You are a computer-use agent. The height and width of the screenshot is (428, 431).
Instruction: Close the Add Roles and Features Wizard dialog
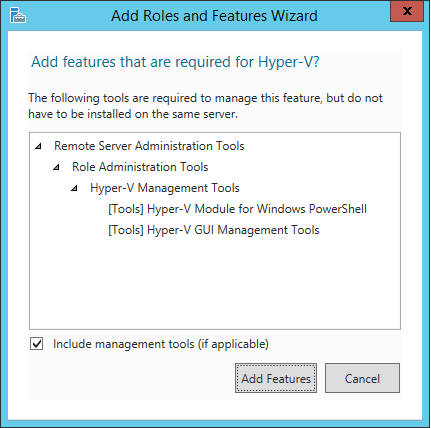[407, 11]
